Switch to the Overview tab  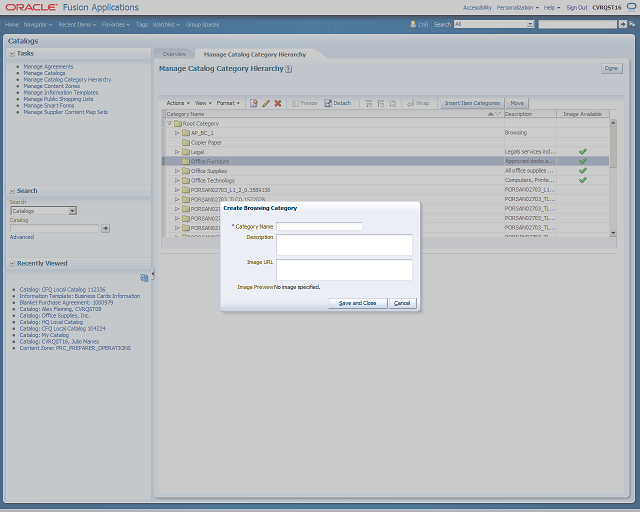pos(174,54)
